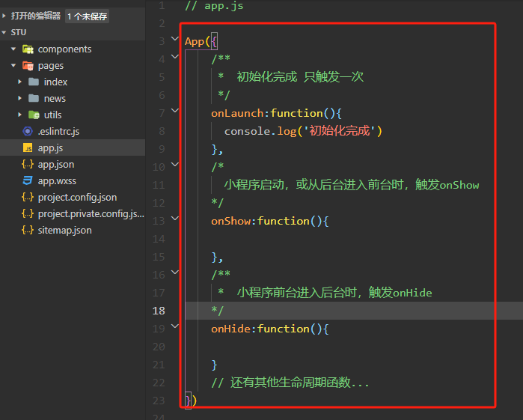
Task: Click the 触发onShow comment line
Action: click(x=352, y=185)
